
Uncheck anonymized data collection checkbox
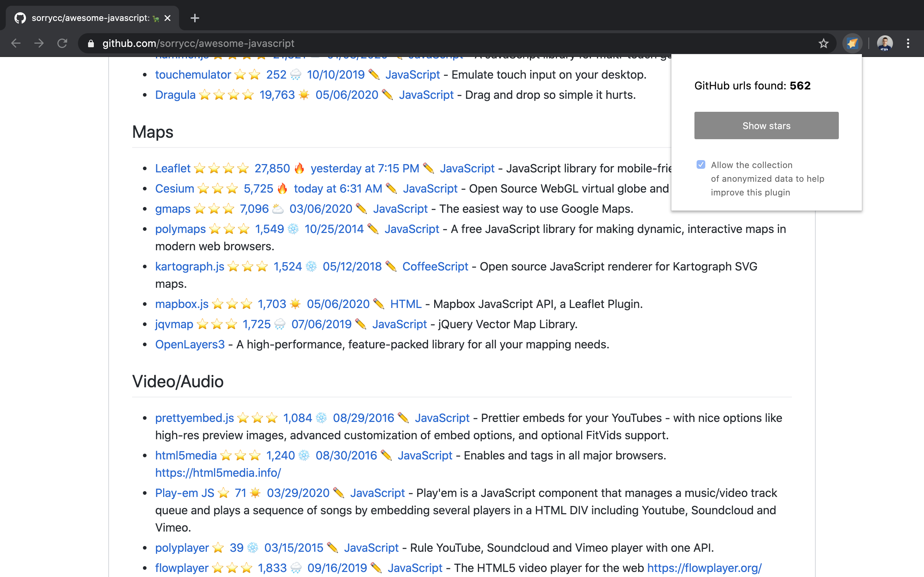pos(701,164)
